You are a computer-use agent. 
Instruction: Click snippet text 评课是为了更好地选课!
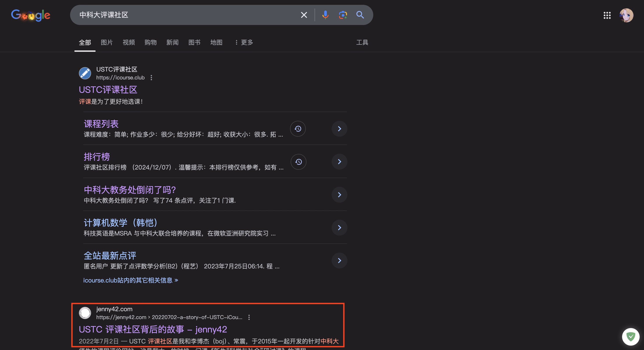click(x=111, y=102)
